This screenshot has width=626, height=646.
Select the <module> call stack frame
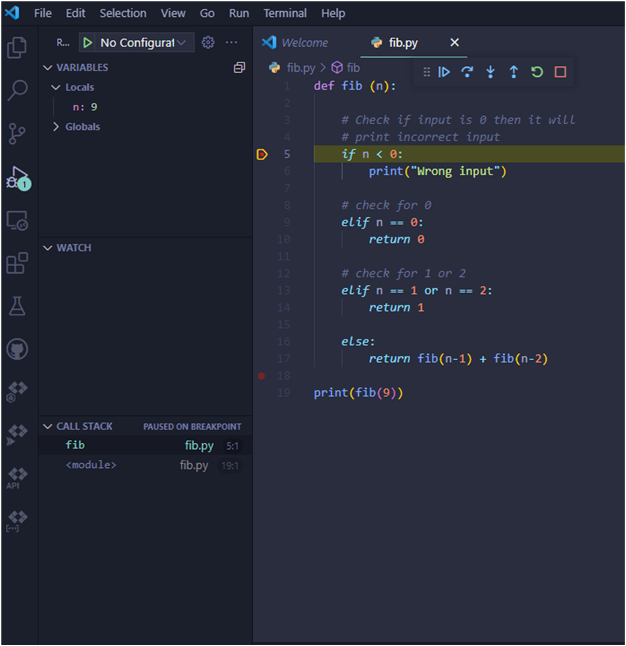91,465
